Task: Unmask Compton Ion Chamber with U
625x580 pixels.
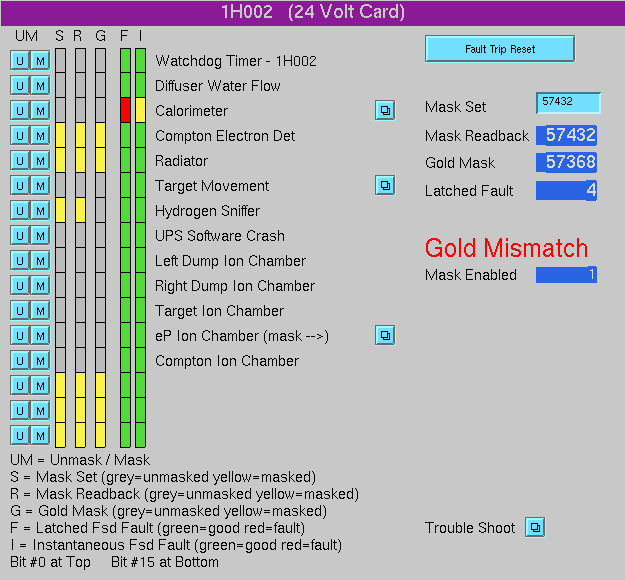Action: [20, 360]
